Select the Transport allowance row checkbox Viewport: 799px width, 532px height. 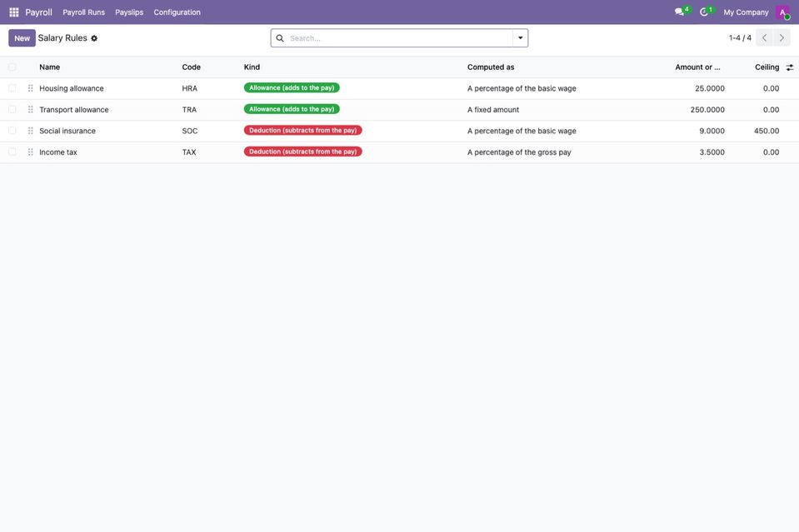click(x=12, y=109)
